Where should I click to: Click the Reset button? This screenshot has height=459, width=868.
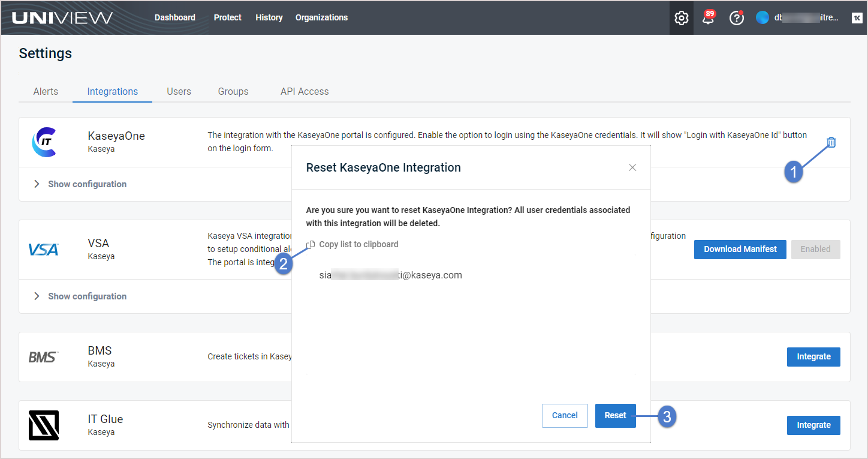[616, 416]
